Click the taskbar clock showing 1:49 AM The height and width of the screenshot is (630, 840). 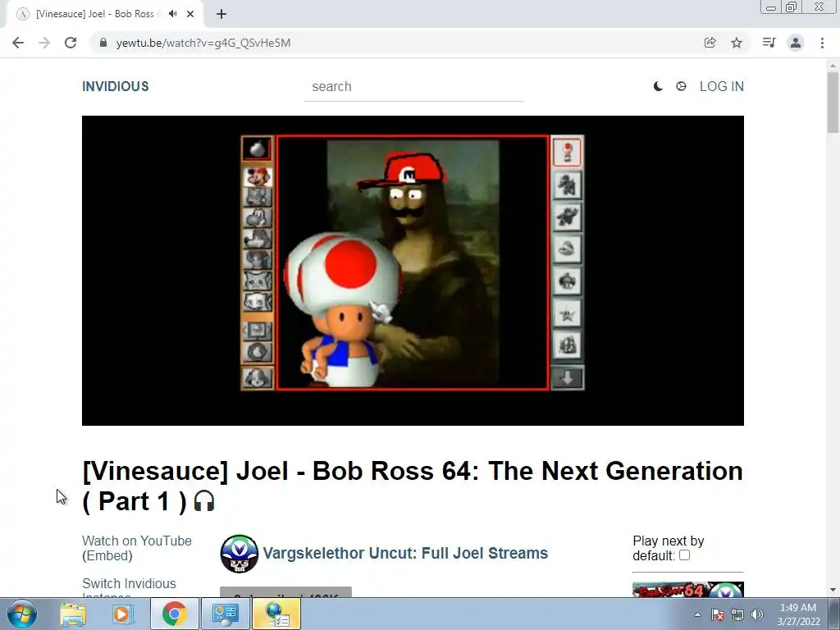click(798, 614)
